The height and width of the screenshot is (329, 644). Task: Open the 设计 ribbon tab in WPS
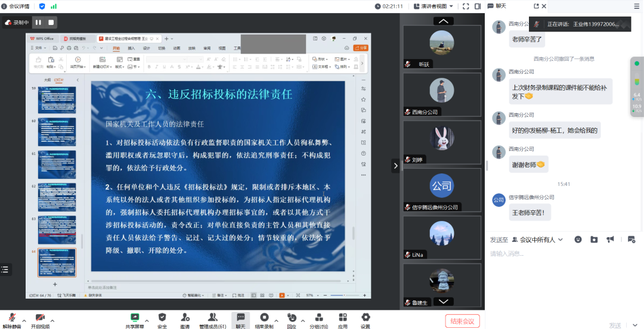146,48
